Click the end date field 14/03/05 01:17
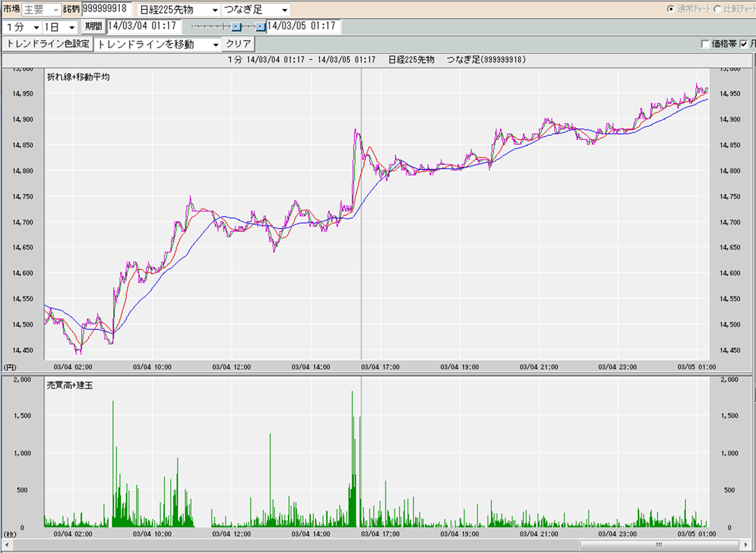The width and height of the screenshot is (756, 553). pyautogui.click(x=303, y=26)
